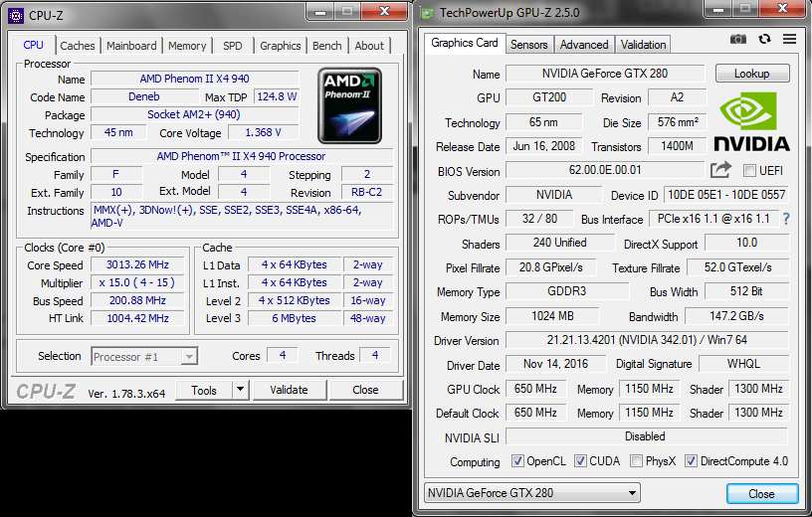Click the Memory Size value 1024 MB
Screen dimensions: 812x517
(x=552, y=316)
